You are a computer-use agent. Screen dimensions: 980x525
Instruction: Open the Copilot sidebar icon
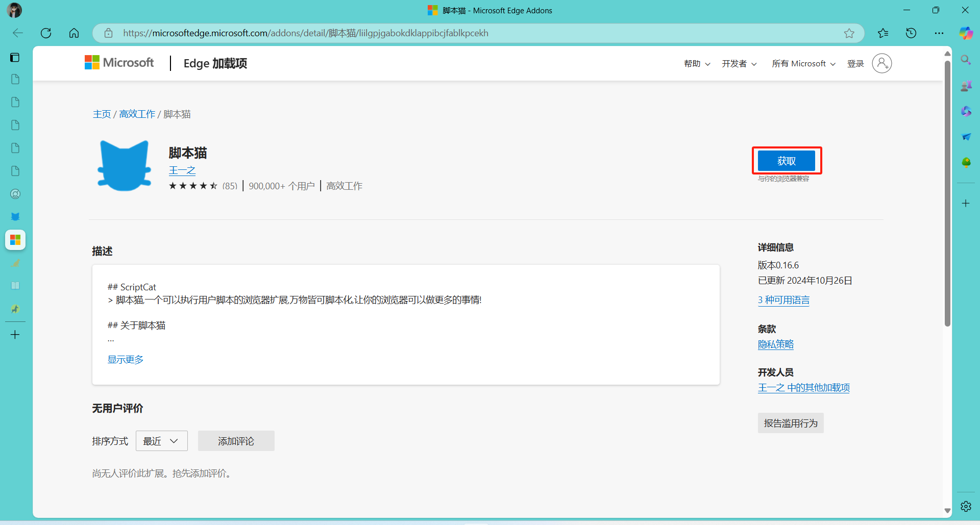(966, 33)
